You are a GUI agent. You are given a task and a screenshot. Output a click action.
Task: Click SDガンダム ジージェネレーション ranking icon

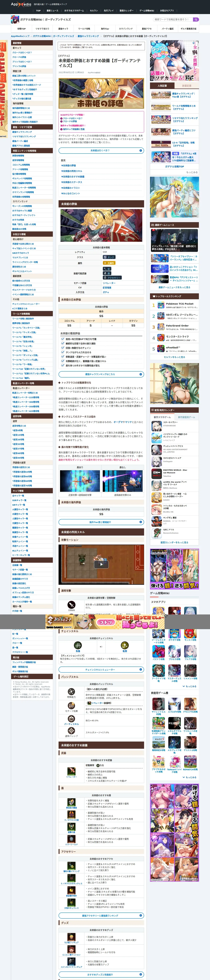[161, 316]
